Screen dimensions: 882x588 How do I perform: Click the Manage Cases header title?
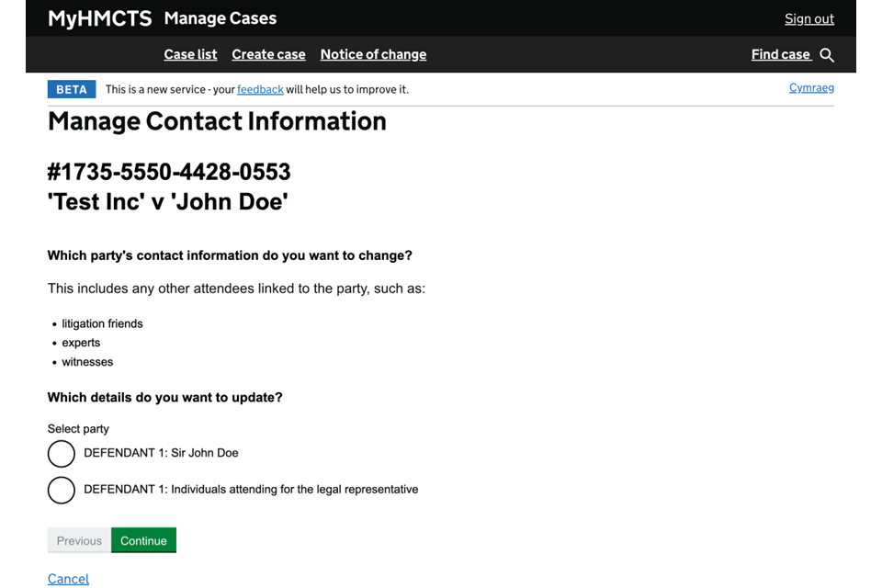pyautogui.click(x=220, y=18)
